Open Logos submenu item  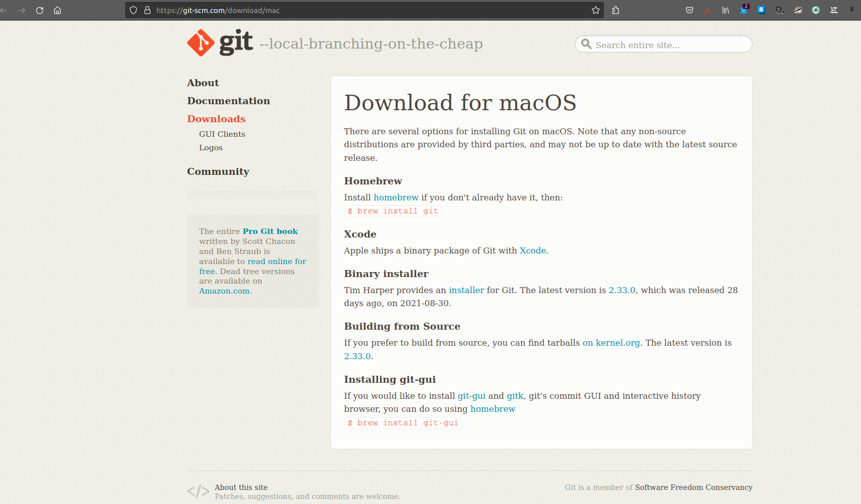pyautogui.click(x=211, y=148)
